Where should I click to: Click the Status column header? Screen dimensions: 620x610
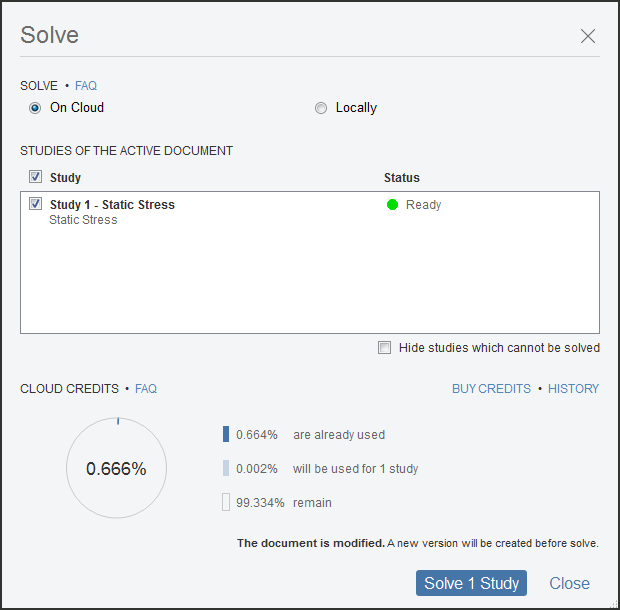[x=402, y=178]
